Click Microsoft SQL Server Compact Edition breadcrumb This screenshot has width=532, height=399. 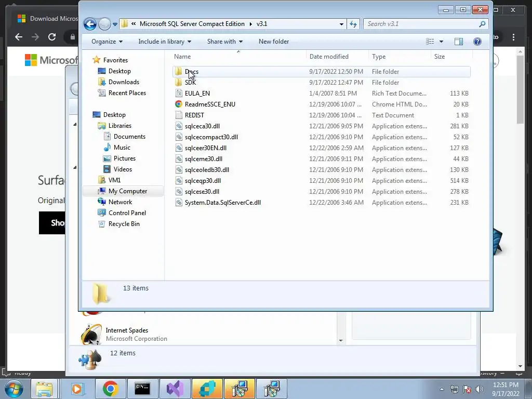[x=192, y=24]
